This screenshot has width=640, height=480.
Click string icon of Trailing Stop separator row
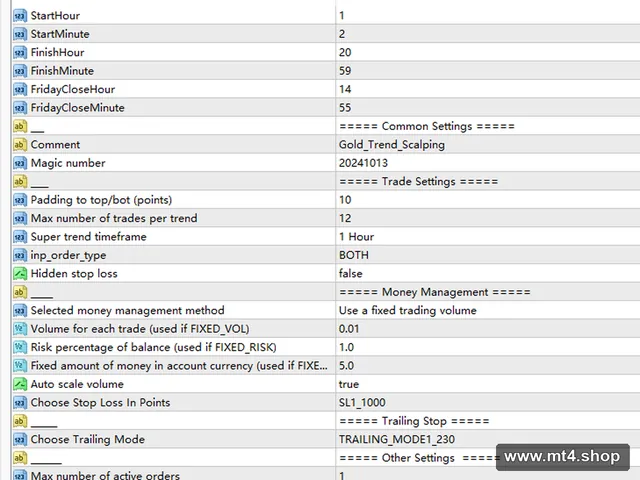coord(20,421)
